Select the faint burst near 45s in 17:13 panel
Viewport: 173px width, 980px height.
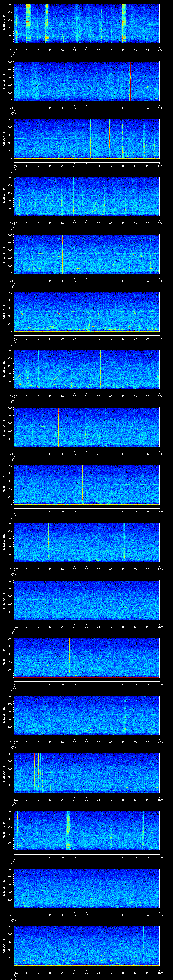pos(125,716)
